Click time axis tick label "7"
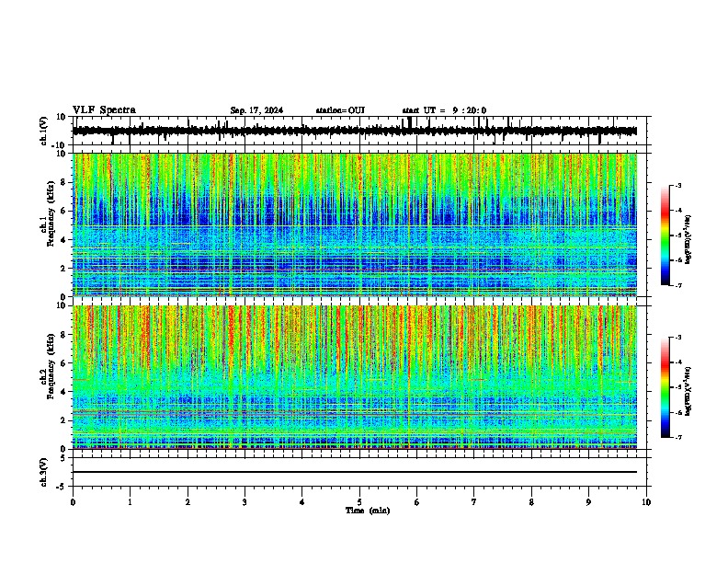This screenshot has height=563, width=728. 474,502
